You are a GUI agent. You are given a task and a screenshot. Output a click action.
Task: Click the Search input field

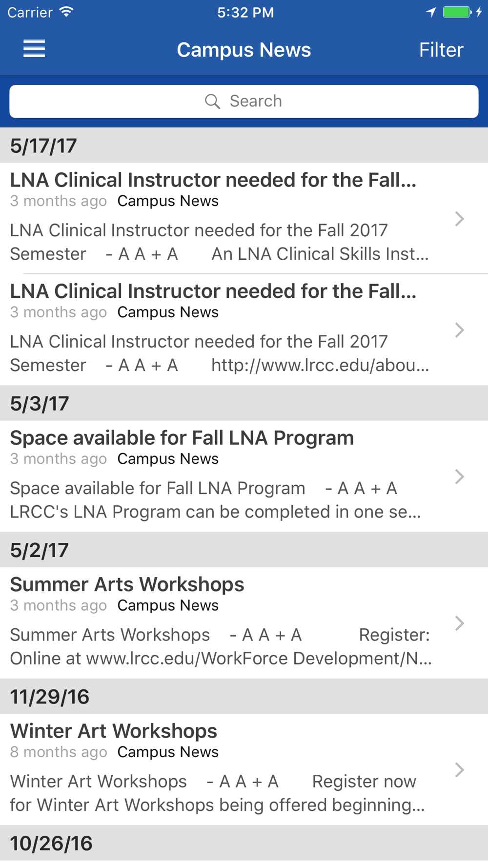[244, 102]
